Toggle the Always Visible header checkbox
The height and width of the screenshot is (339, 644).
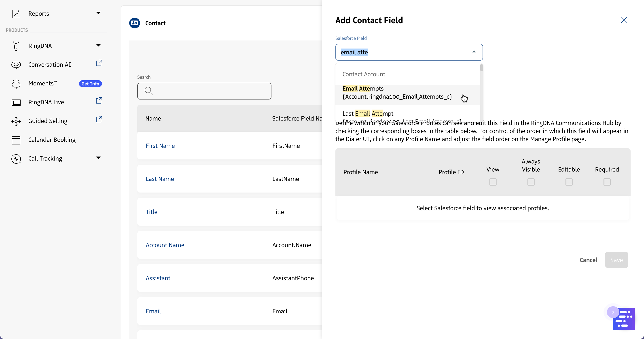(x=531, y=182)
